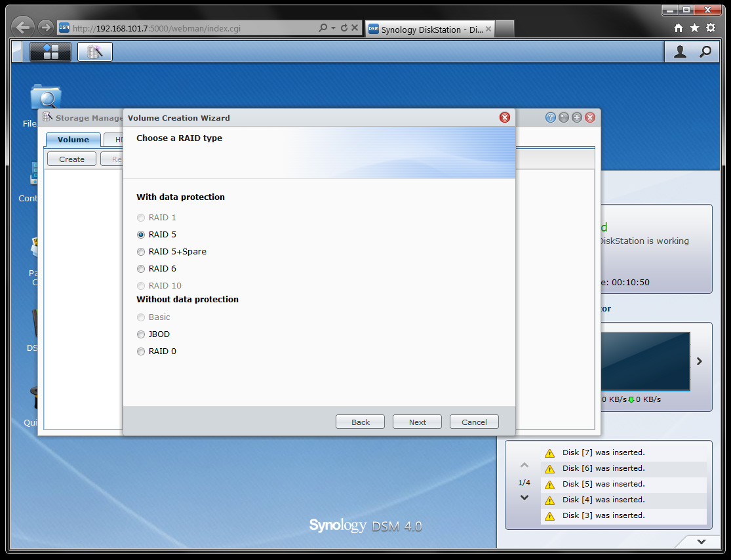Image resolution: width=731 pixels, height=560 pixels.
Task: Choose the RAID 0 radio option
Action: (141, 351)
